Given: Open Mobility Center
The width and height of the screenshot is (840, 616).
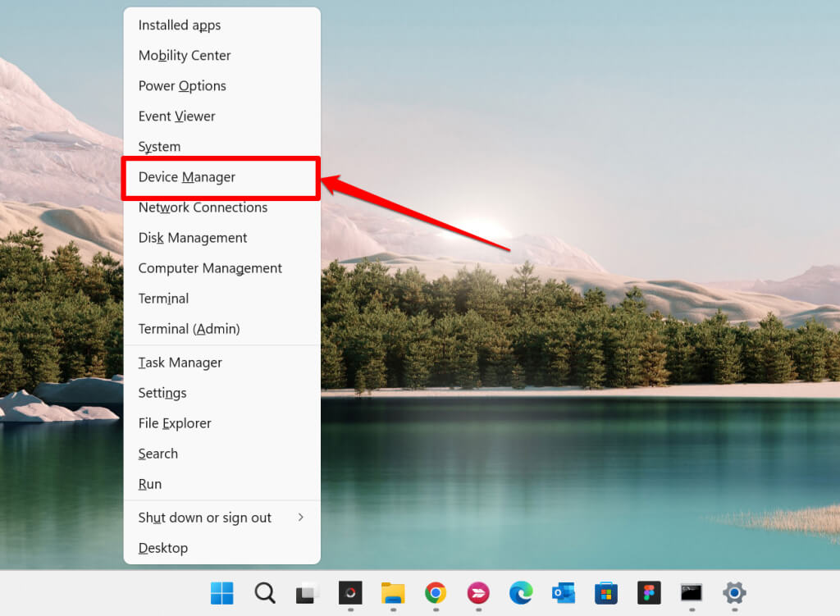Looking at the screenshot, I should 221,56.
